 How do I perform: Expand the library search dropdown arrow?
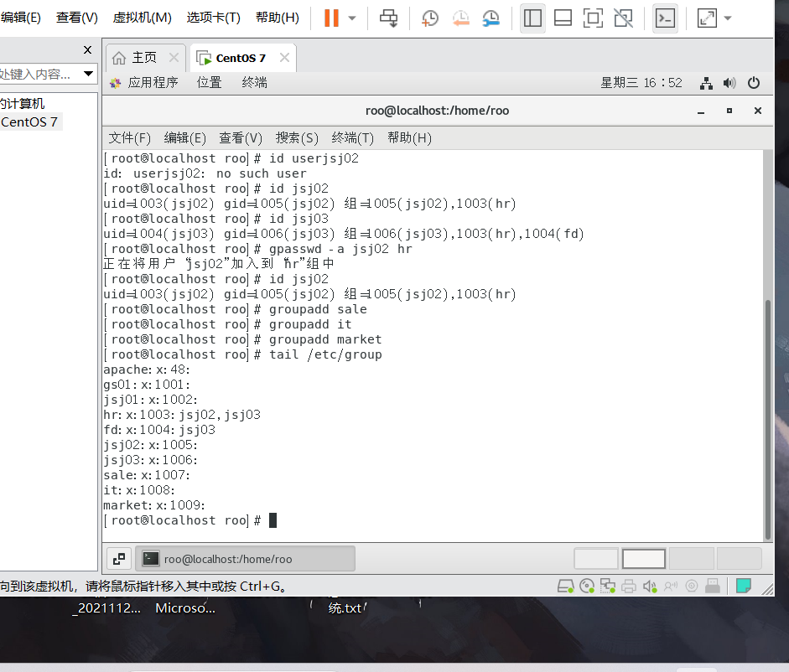pos(89,74)
